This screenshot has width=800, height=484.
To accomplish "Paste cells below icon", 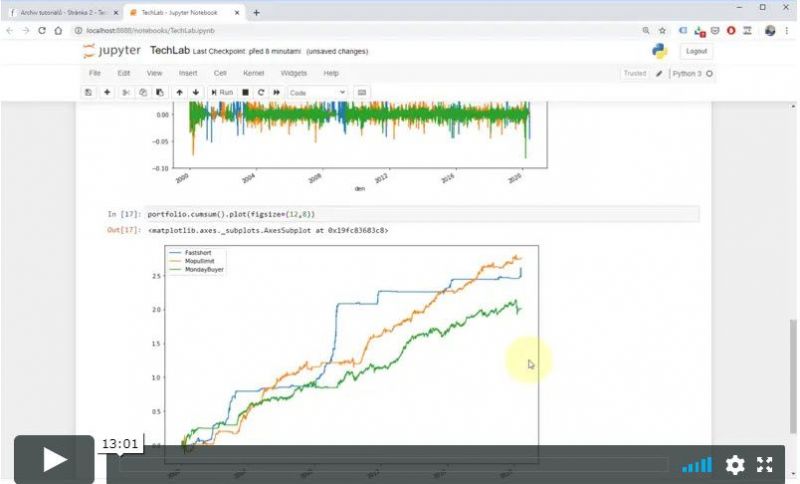I will 160,92.
